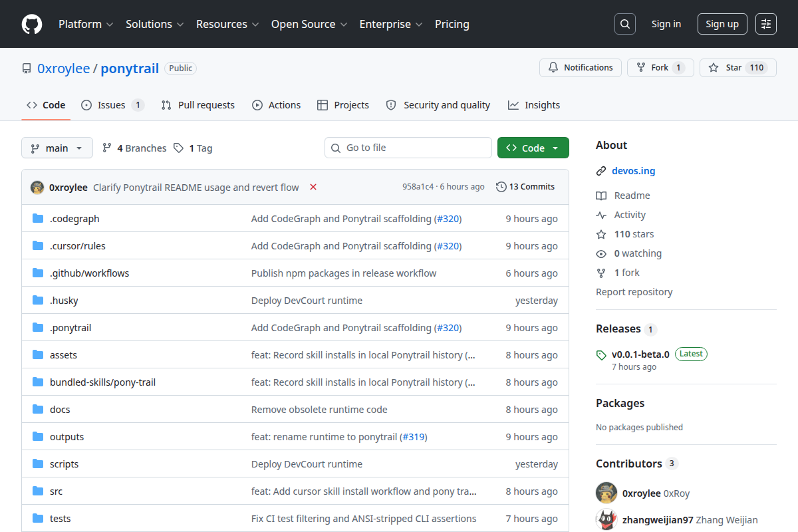Open the main branch dropdown
The image size is (798, 532).
click(57, 148)
